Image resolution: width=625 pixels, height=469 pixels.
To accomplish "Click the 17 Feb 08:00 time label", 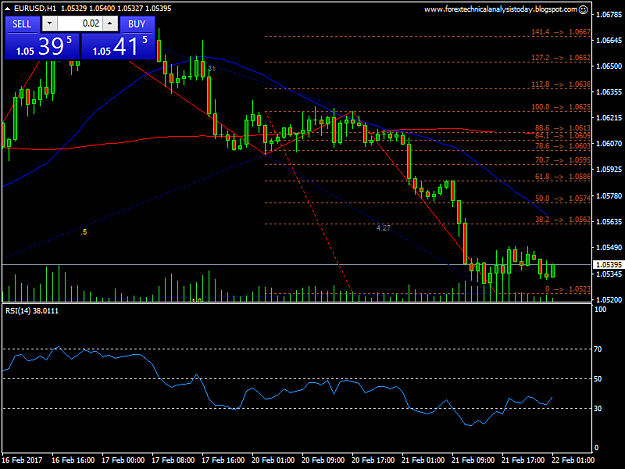I will (x=173, y=460).
